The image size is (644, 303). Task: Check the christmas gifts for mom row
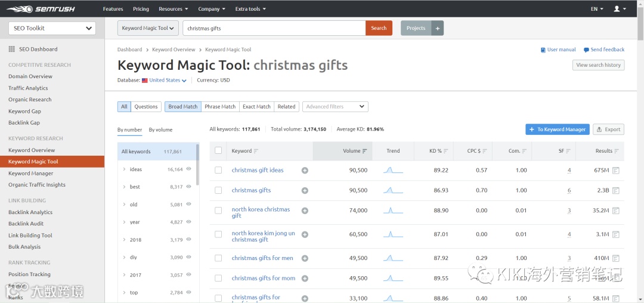(x=218, y=278)
